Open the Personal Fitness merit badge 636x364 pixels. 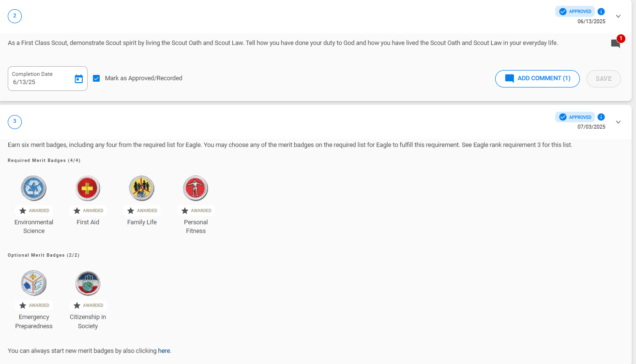pyautogui.click(x=196, y=188)
